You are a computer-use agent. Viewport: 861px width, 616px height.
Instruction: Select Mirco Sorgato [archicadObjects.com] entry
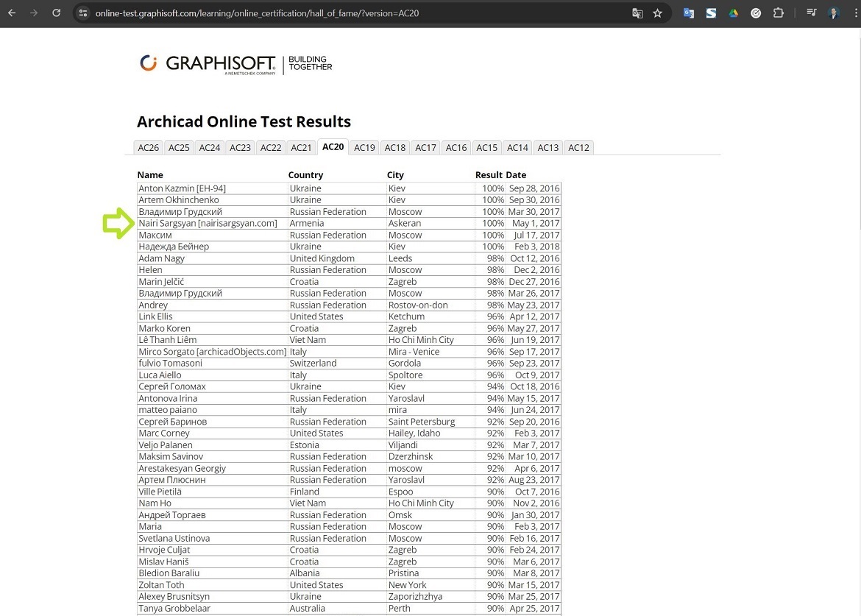213,352
